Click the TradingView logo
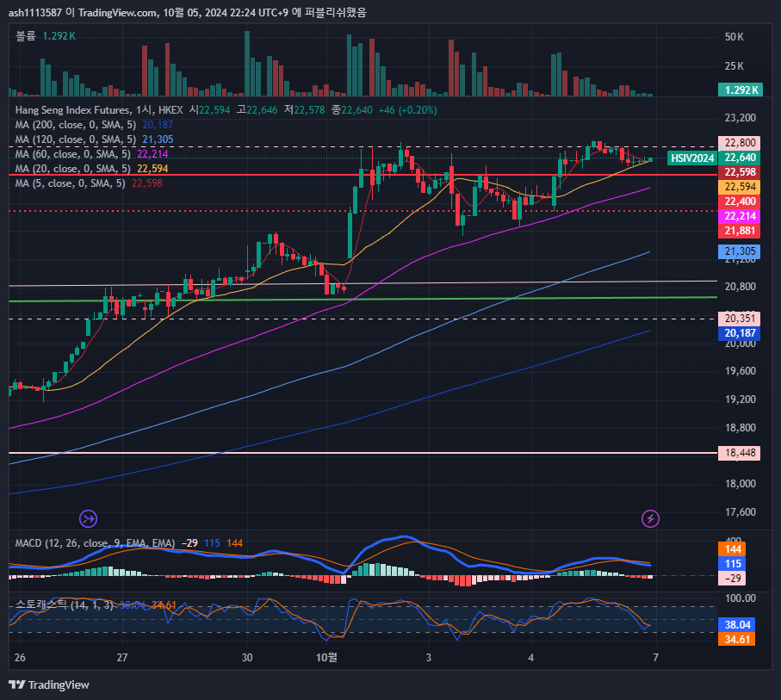The width and height of the screenshot is (781, 700). pyautogui.click(x=49, y=685)
